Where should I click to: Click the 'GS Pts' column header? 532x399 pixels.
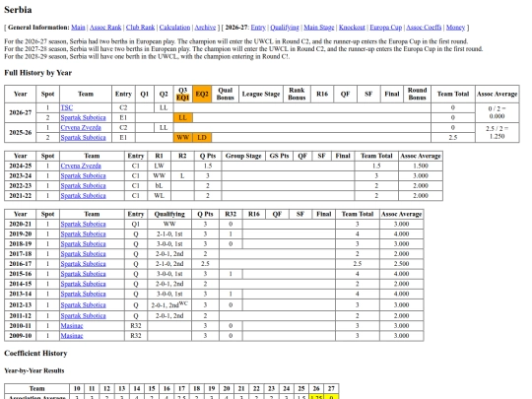click(x=279, y=156)
